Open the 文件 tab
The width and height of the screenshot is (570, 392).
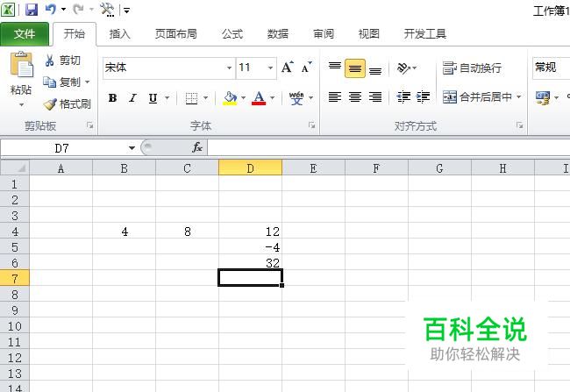pyautogui.click(x=25, y=34)
